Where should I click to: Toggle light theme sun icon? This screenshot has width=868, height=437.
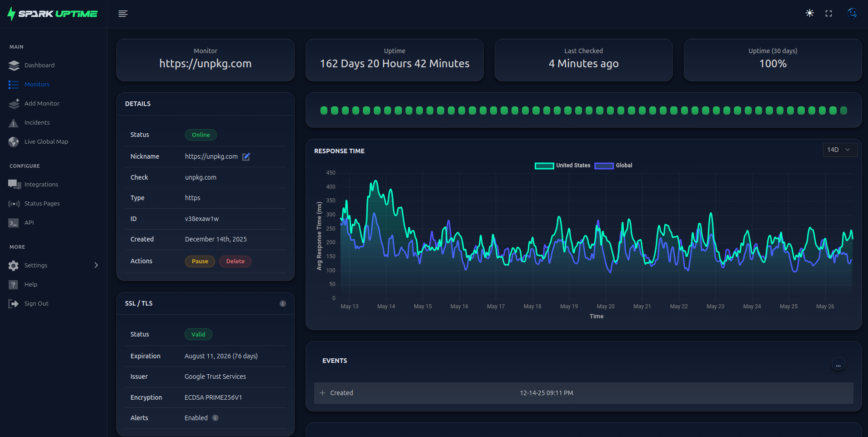pyautogui.click(x=810, y=13)
